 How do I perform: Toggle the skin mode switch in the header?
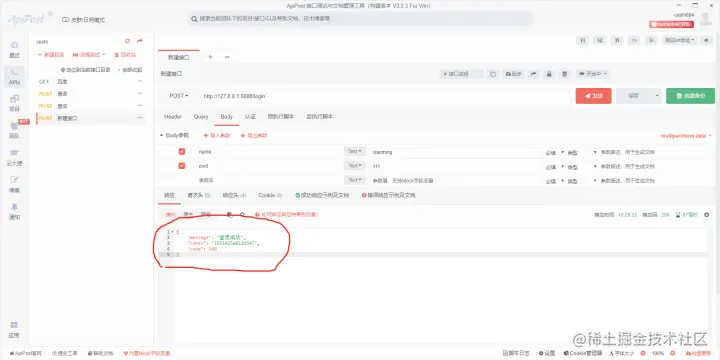point(65,20)
